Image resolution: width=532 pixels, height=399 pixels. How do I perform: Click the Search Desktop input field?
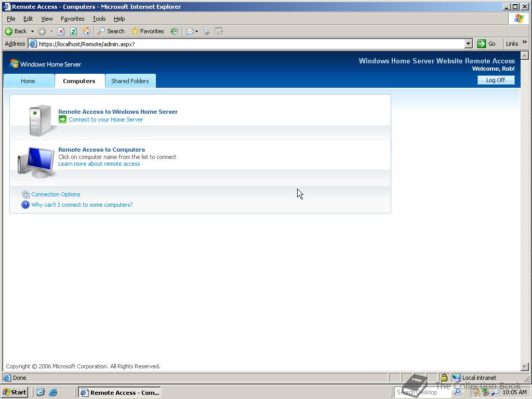point(422,392)
